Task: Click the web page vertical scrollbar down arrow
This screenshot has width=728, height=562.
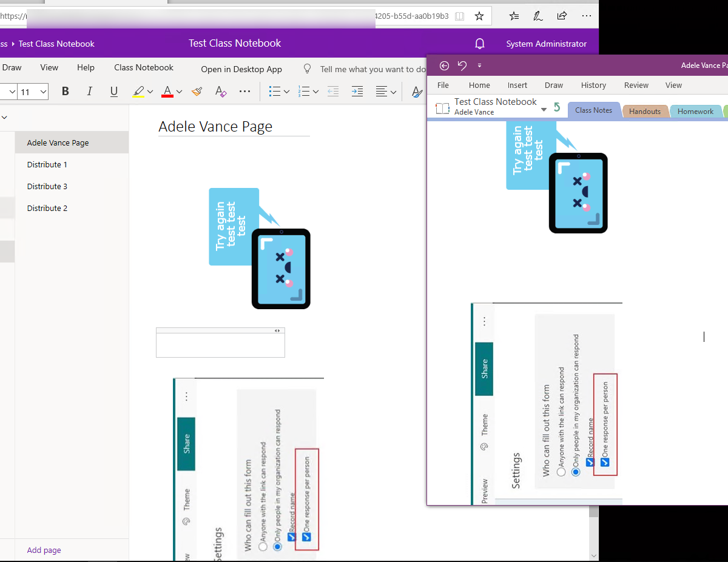Action: click(x=594, y=555)
